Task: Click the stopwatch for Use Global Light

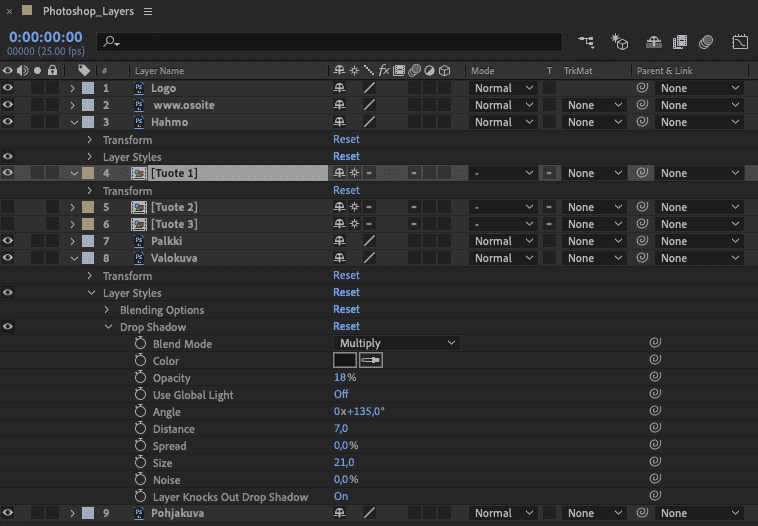Action: (140, 394)
